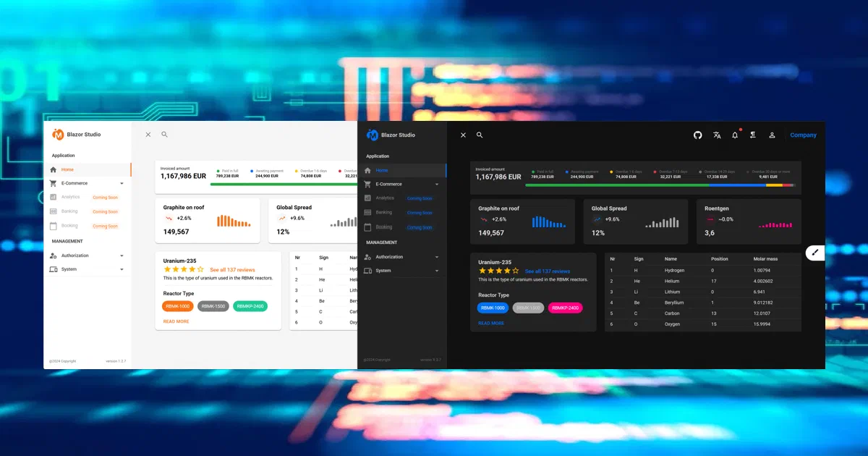The image size is (868, 456).
Task: Click green progress bar in light window
Action: point(284,184)
